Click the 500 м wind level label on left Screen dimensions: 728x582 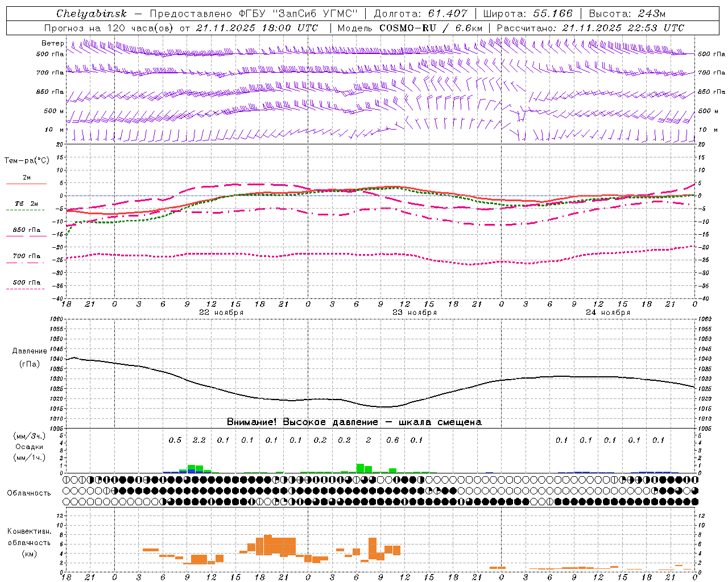(54, 111)
